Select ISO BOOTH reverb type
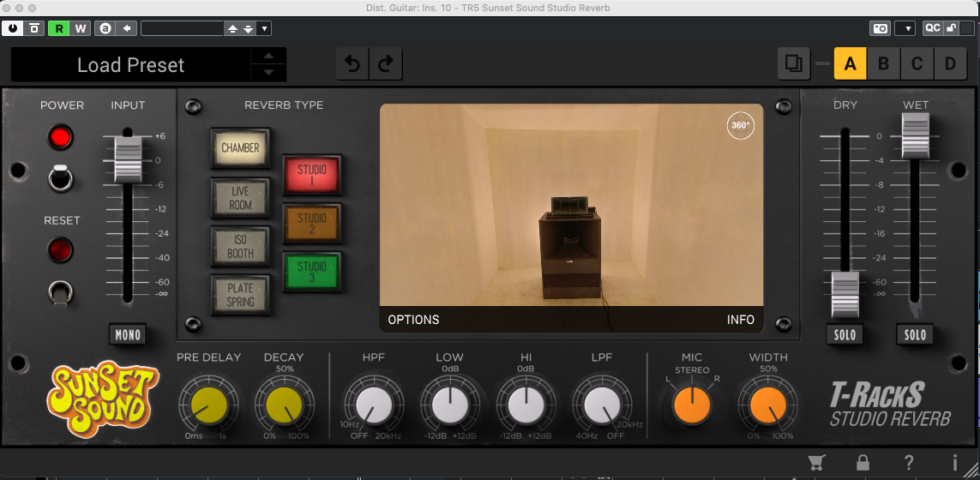980x480 pixels. pos(241,246)
